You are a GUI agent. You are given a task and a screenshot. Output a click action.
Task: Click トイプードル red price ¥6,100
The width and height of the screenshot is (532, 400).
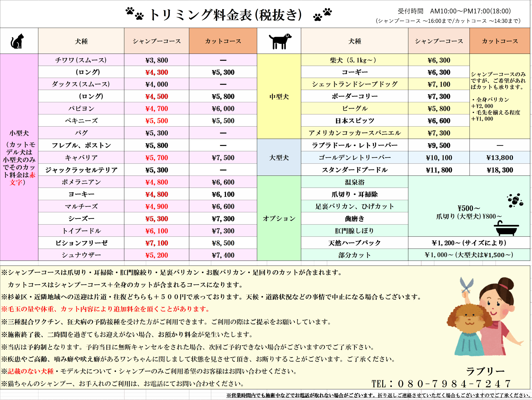click(156, 231)
